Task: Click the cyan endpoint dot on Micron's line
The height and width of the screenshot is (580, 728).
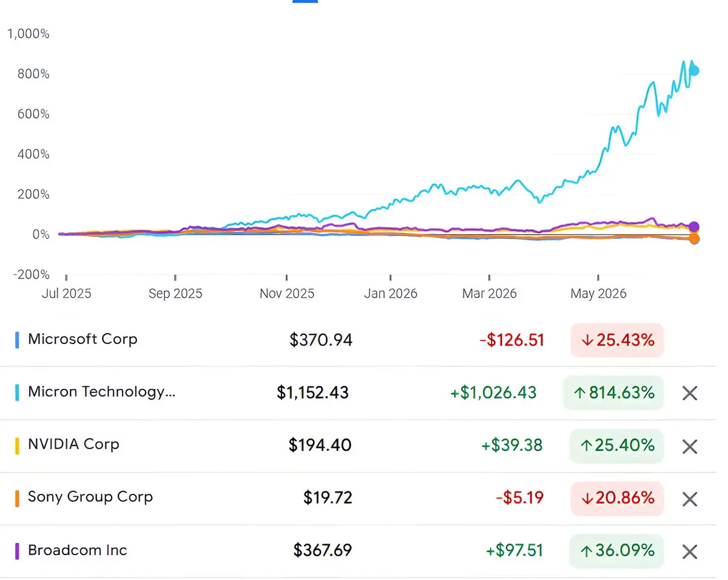Action: [x=695, y=70]
